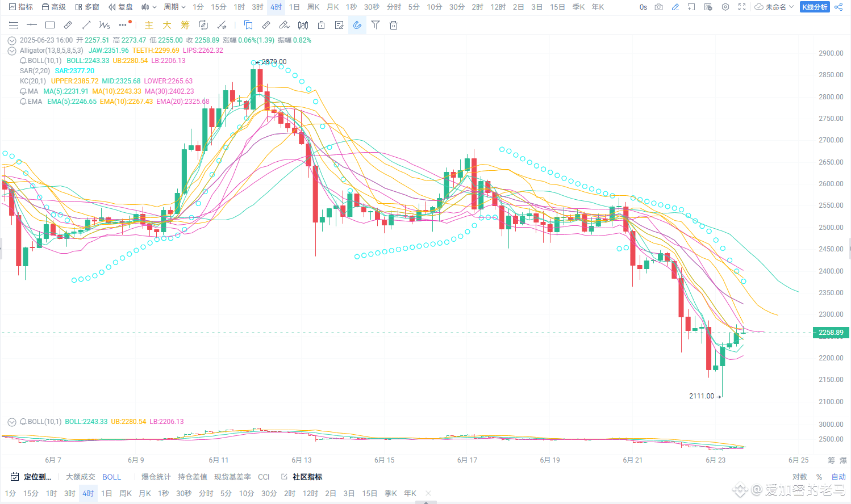Close the bottom timeframe bar

pyautogui.click(x=428, y=493)
